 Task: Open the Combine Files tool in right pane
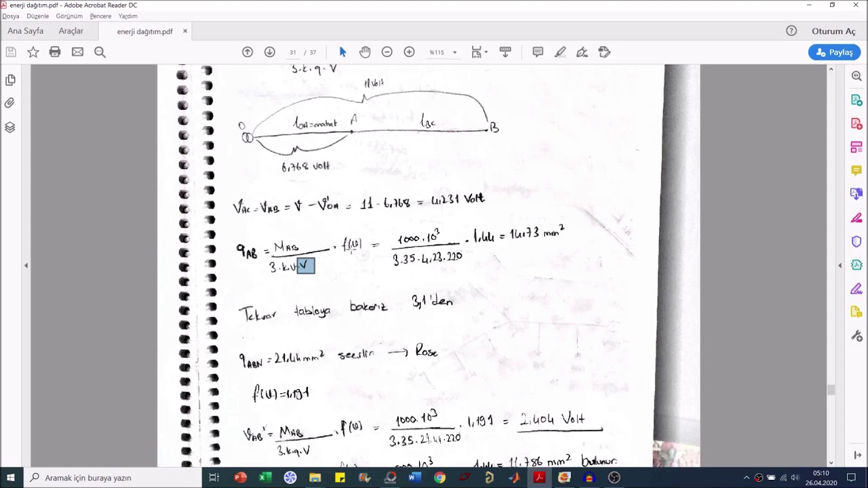856,194
